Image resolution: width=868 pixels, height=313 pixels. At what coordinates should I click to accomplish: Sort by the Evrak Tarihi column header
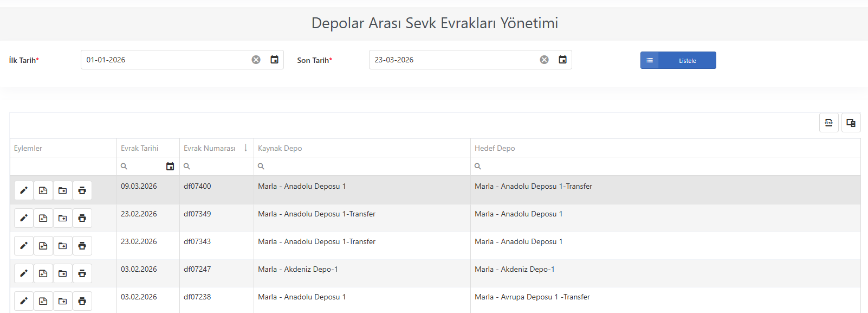point(148,148)
